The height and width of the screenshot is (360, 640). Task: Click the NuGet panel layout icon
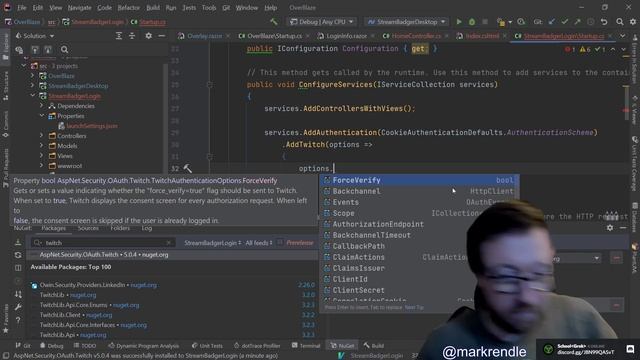click(x=18, y=268)
